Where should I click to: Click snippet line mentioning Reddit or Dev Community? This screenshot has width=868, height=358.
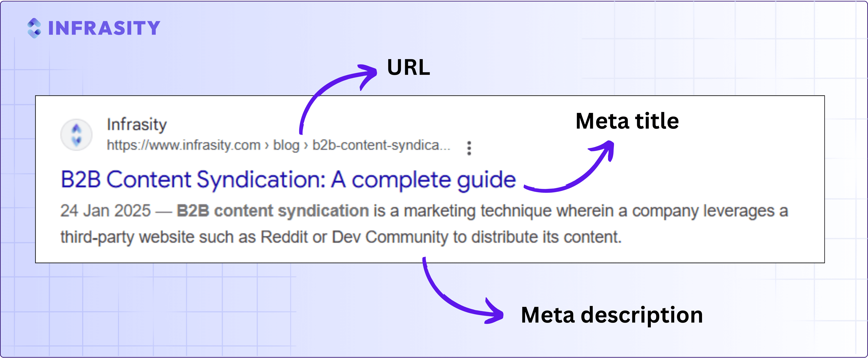coord(341,237)
